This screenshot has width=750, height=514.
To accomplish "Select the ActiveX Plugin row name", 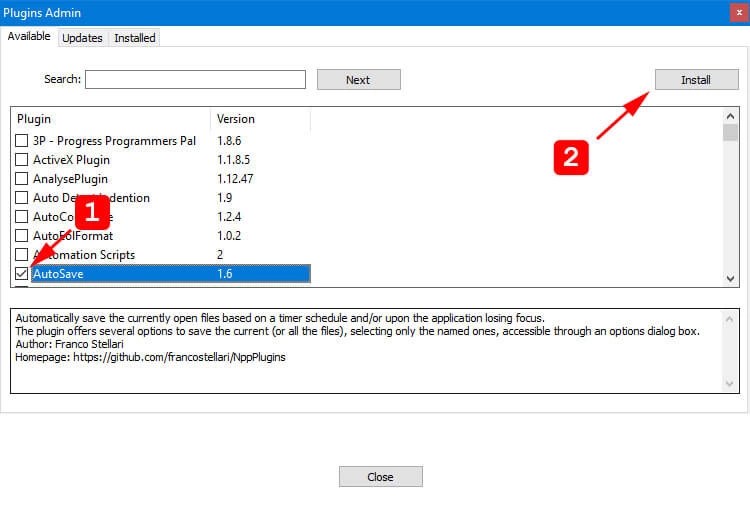I will 71,160.
